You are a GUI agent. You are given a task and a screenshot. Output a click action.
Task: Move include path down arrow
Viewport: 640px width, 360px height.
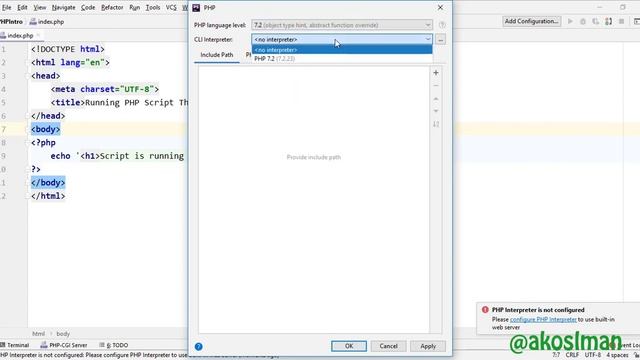[436, 111]
